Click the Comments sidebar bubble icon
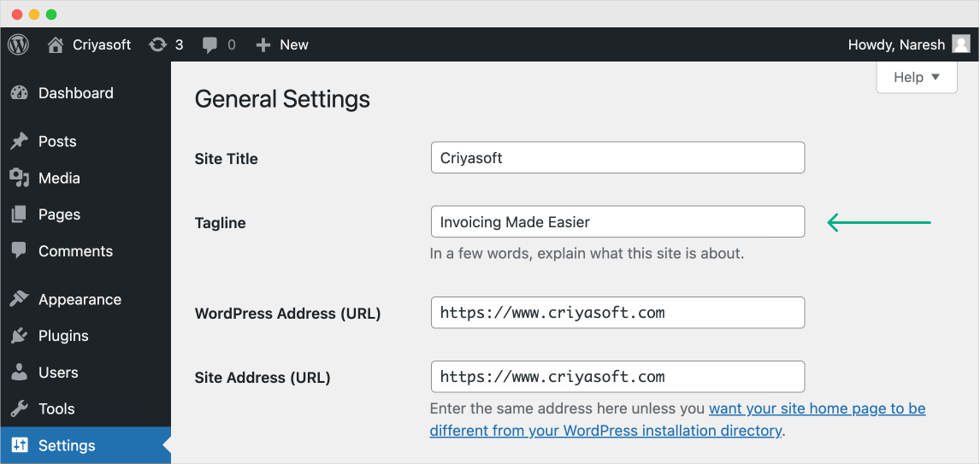The height and width of the screenshot is (464, 980). click(x=20, y=251)
